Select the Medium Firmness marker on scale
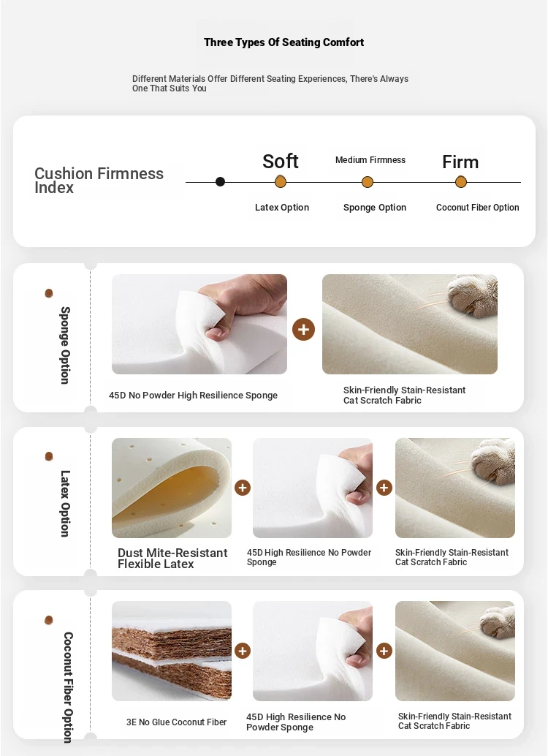The image size is (548, 756). click(368, 182)
